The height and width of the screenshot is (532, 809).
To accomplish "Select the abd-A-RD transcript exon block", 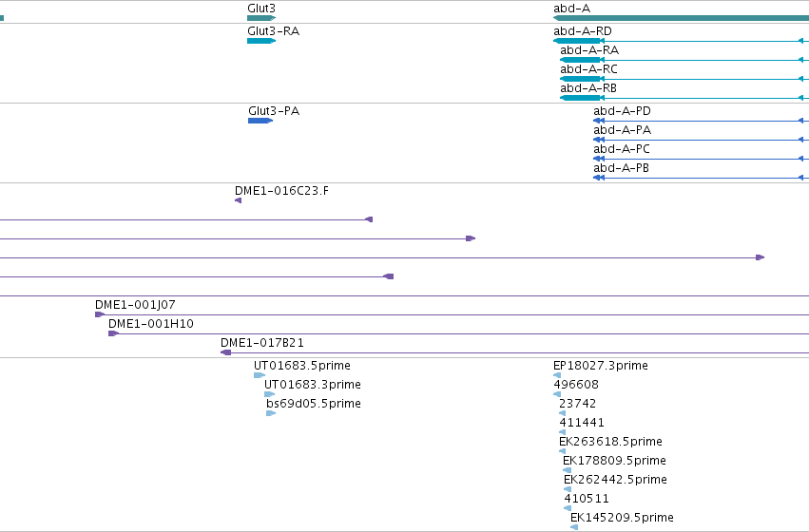I will pyautogui.click(x=577, y=41).
